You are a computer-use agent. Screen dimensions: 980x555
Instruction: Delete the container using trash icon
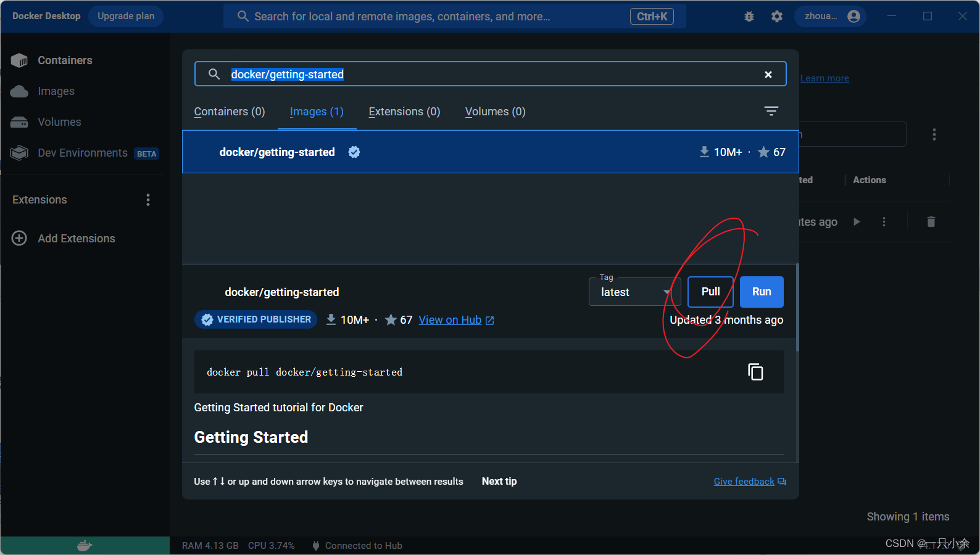931,222
